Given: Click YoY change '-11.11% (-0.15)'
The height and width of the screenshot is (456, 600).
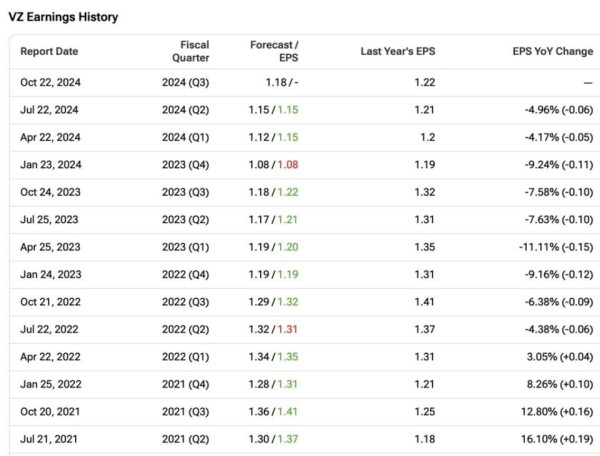Looking at the screenshot, I should (x=556, y=247).
